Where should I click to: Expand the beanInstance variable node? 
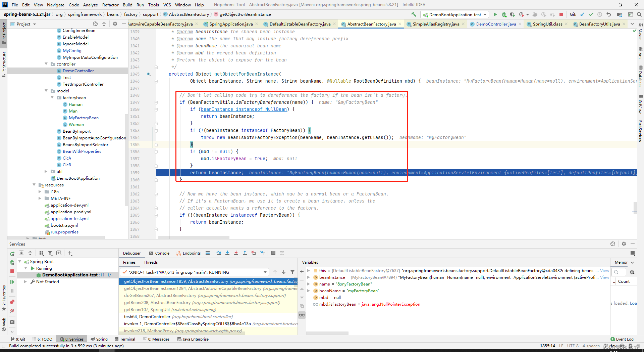(x=309, y=277)
